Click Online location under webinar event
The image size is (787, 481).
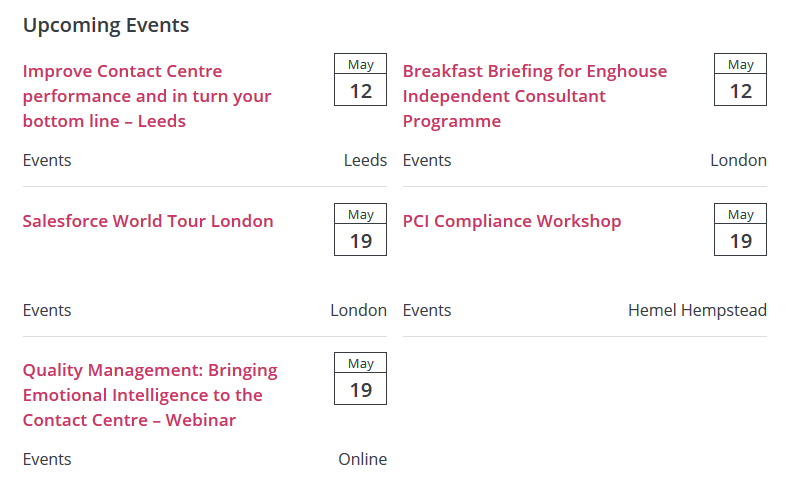(362, 459)
